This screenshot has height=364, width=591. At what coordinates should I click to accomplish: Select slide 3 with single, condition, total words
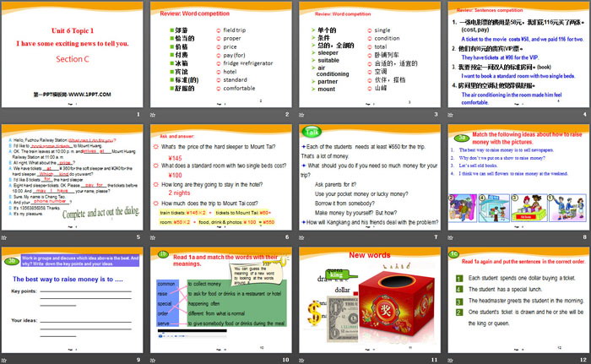(x=370, y=55)
